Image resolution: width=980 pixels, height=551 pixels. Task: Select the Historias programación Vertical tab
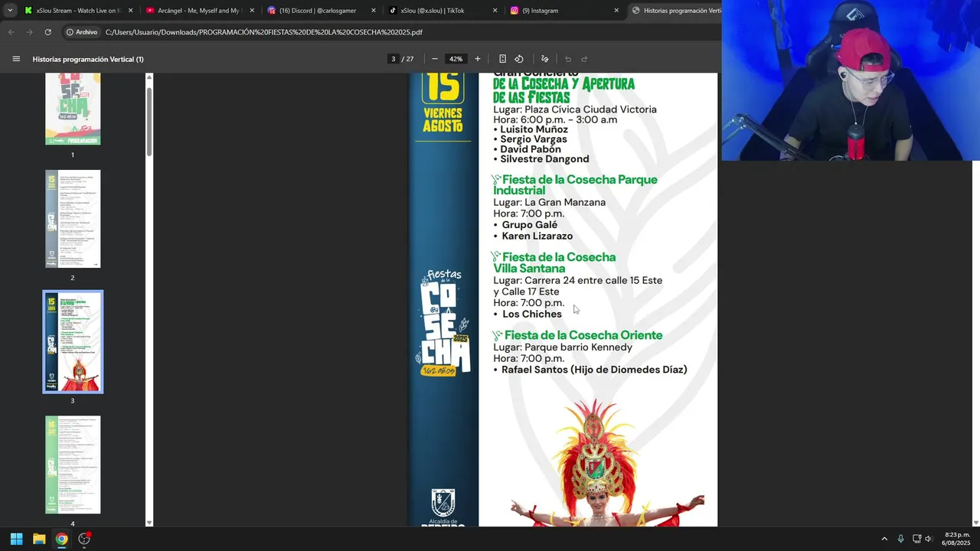(x=674, y=11)
